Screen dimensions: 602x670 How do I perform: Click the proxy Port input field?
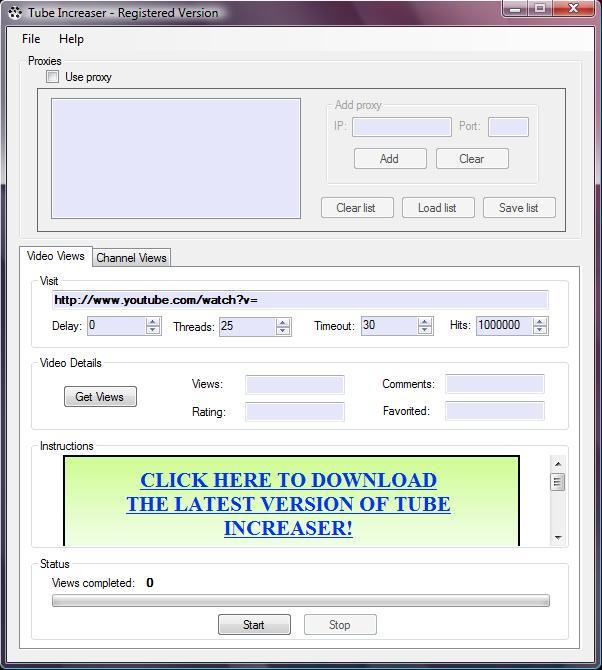coord(508,127)
